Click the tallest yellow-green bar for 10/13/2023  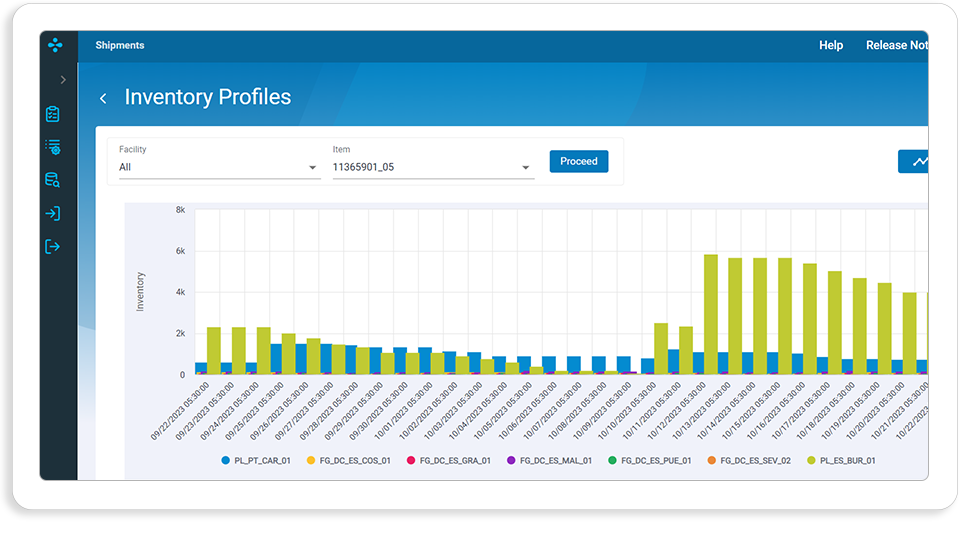tap(710, 314)
